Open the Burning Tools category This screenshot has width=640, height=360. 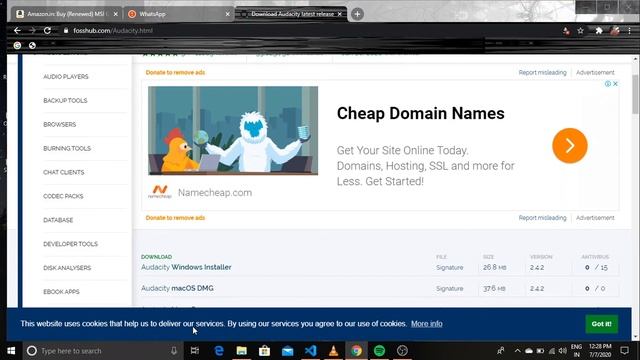(67, 148)
